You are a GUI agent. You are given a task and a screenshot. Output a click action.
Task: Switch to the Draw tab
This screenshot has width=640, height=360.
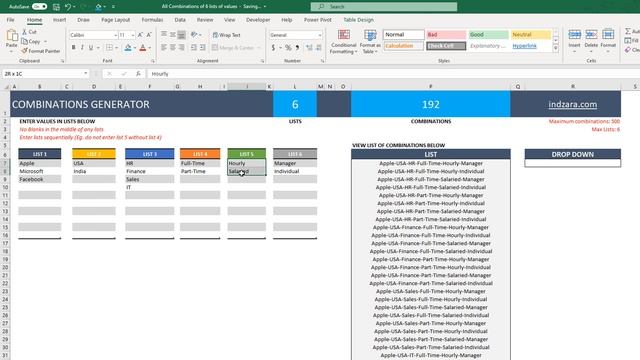(x=83, y=20)
